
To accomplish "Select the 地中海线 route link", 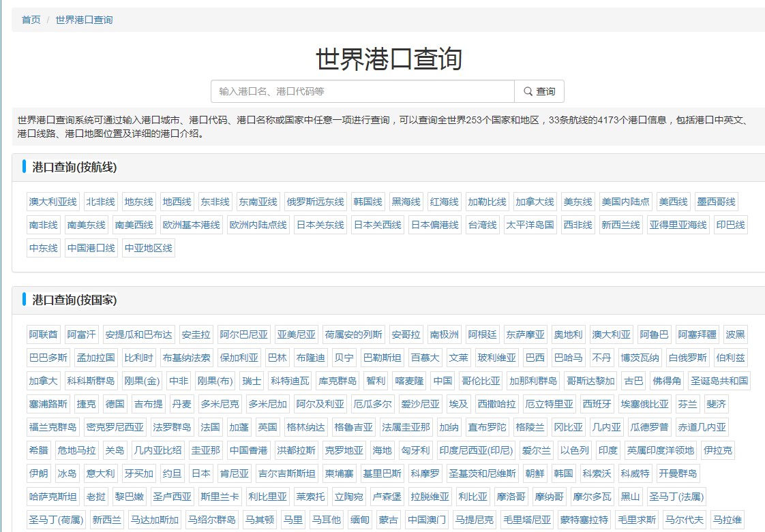I will point(175,201).
